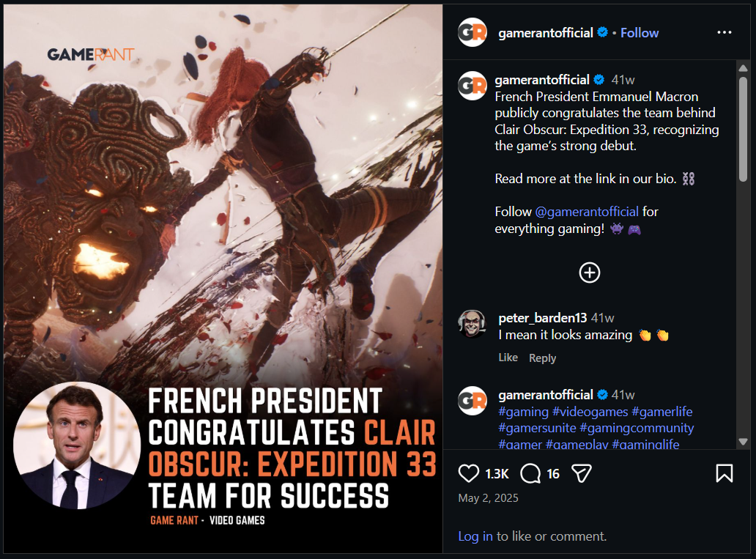Share post using the paper plane icon

pyautogui.click(x=581, y=473)
